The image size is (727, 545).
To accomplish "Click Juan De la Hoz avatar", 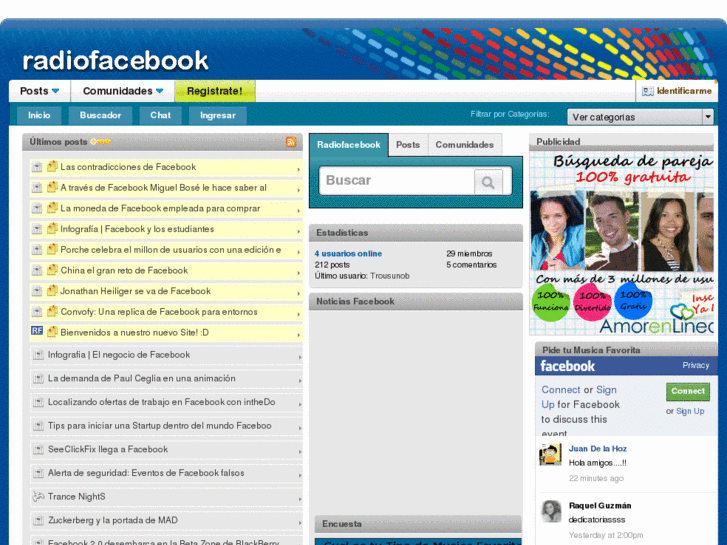I will [x=550, y=455].
